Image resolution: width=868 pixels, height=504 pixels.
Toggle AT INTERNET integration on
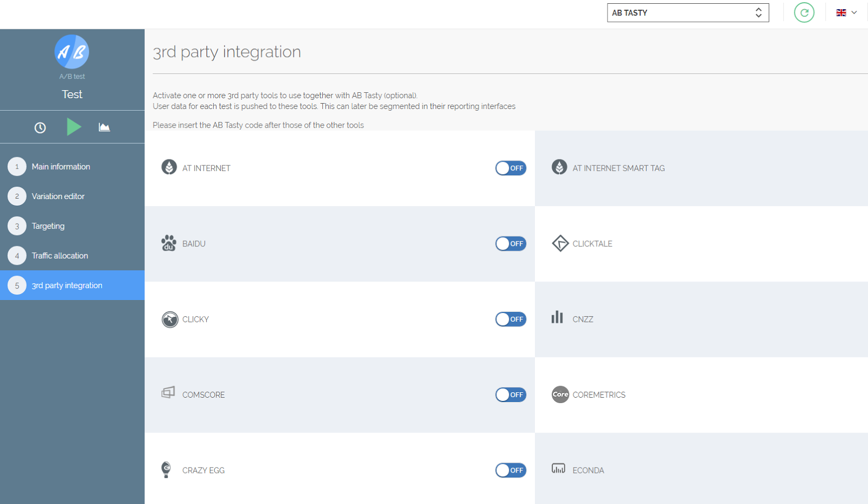pos(510,168)
